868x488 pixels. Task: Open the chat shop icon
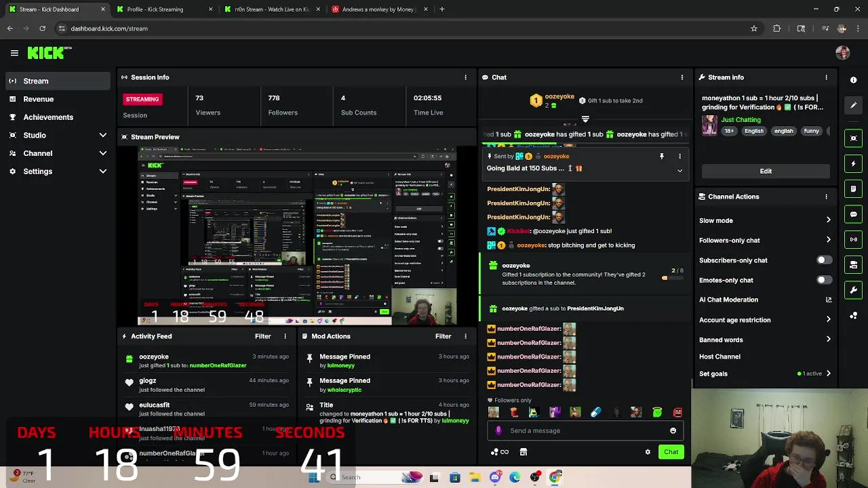523,452
